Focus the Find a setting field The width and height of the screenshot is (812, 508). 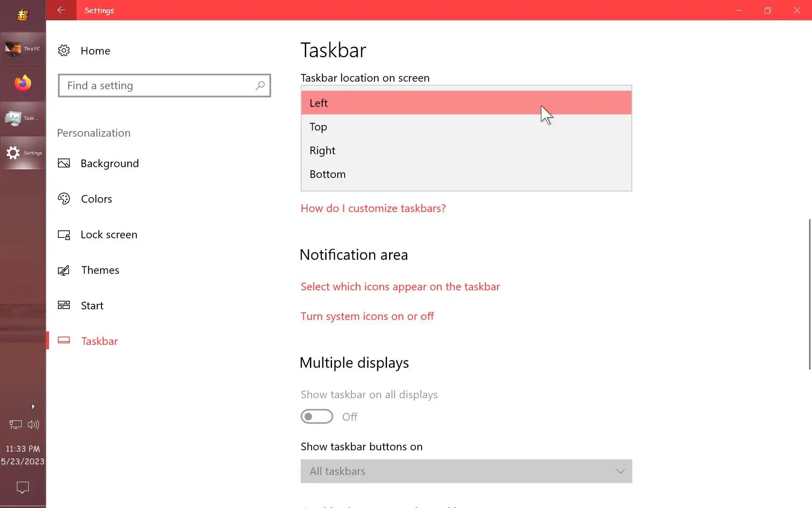point(159,86)
